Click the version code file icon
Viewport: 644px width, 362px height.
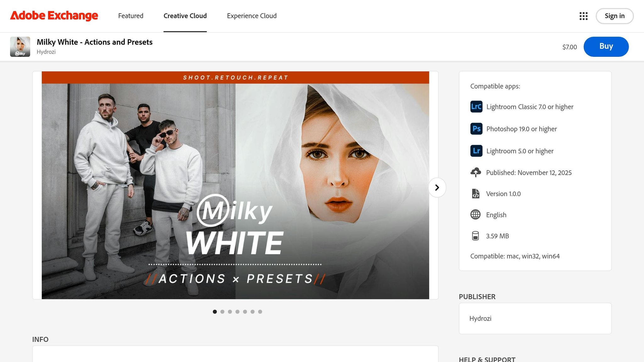(x=475, y=194)
